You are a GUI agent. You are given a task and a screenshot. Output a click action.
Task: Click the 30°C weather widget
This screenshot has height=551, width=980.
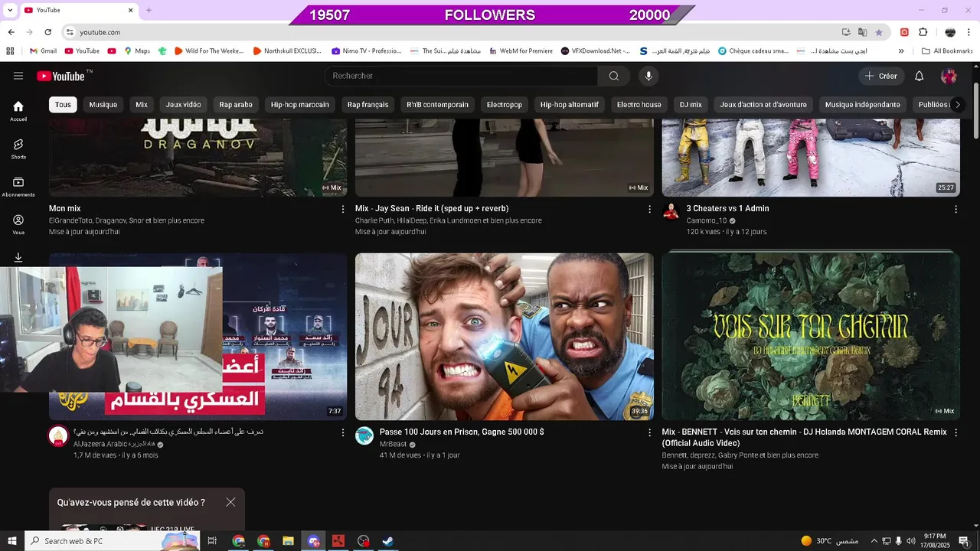(829, 541)
